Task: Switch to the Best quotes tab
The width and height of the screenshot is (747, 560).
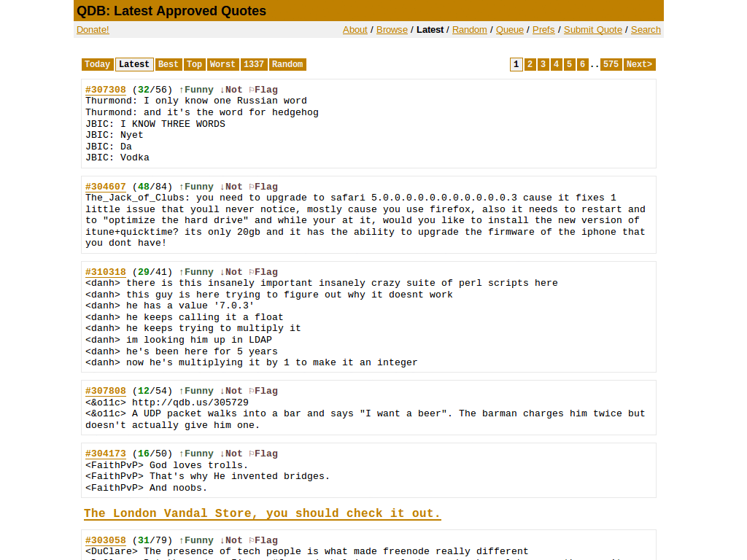Action: (x=168, y=64)
